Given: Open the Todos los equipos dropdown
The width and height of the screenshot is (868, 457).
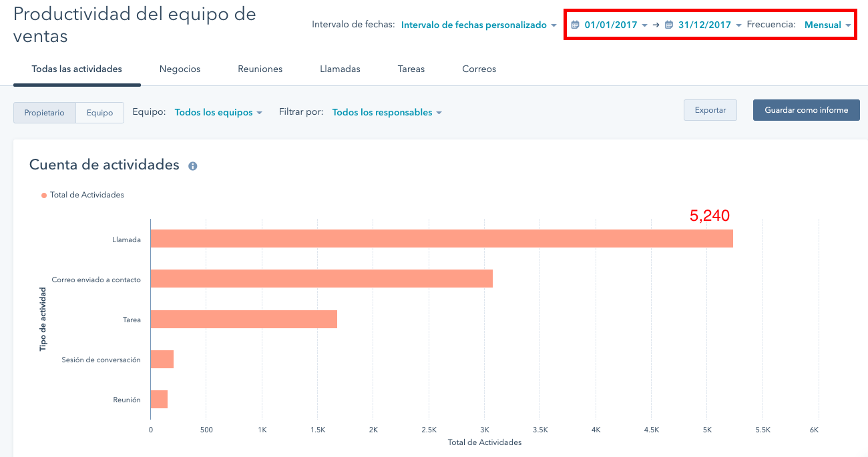Looking at the screenshot, I should click(x=218, y=113).
